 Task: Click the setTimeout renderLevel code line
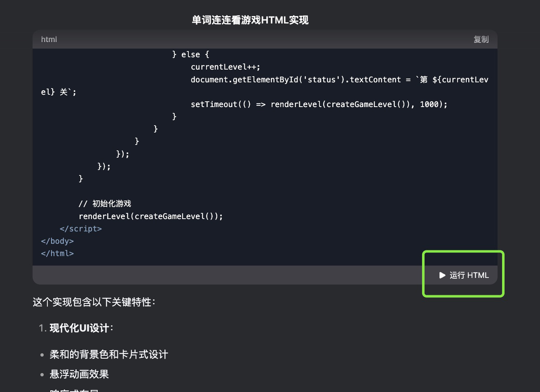pos(319,104)
